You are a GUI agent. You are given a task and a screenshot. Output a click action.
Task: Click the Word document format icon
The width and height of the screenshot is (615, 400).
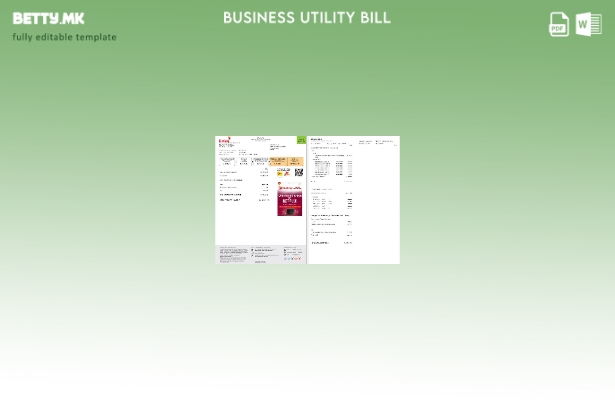tap(589, 24)
